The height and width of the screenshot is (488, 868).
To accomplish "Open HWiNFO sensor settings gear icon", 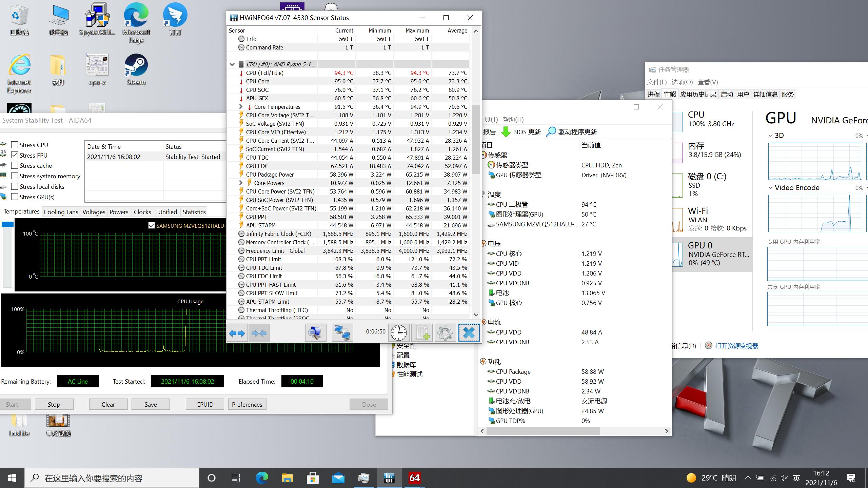I will [x=445, y=333].
